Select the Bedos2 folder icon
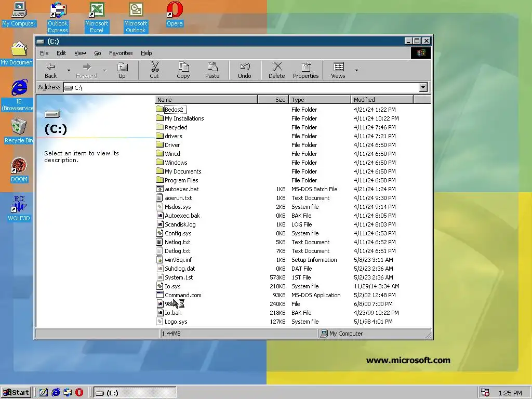 coord(160,109)
